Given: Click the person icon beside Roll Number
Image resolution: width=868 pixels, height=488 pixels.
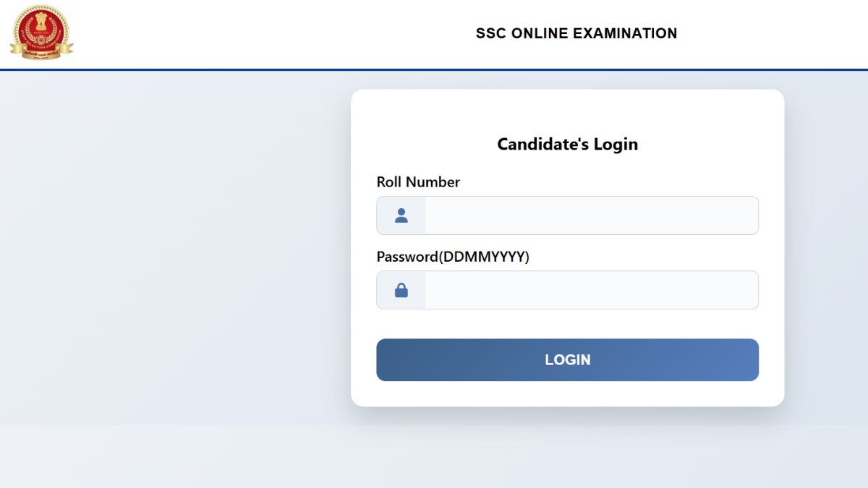Looking at the screenshot, I should pos(401,215).
